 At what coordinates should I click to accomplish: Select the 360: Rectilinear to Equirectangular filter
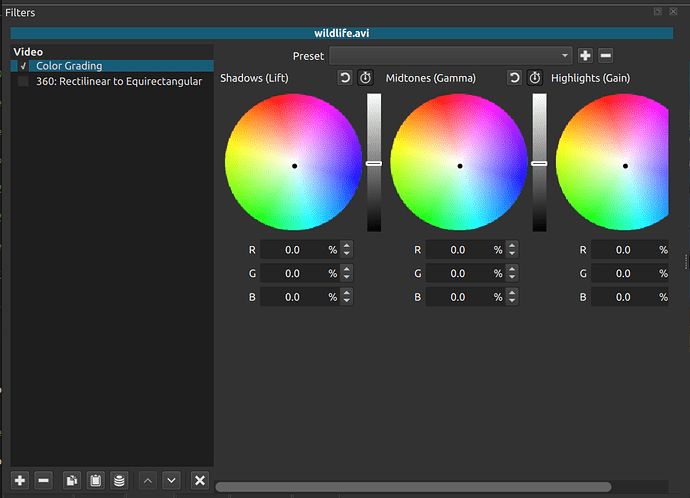118,82
